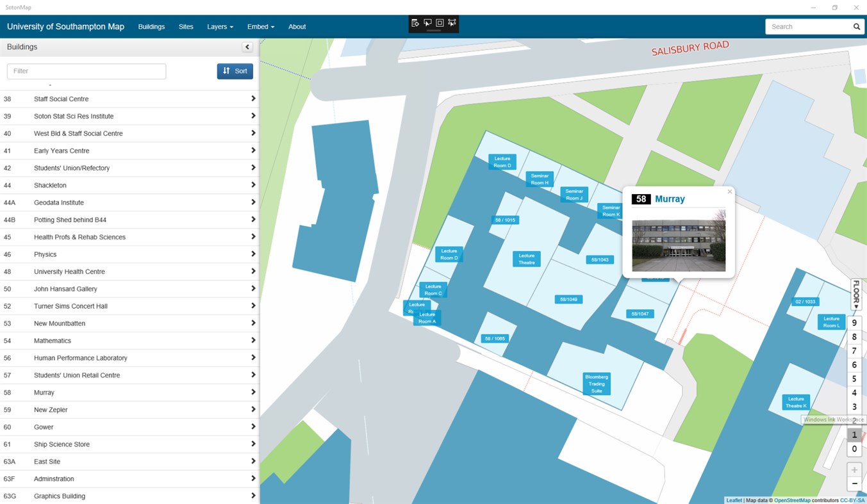Collapse the Buildings sidebar with the arrow
Image resolution: width=867 pixels, height=504 pixels.
[247, 47]
